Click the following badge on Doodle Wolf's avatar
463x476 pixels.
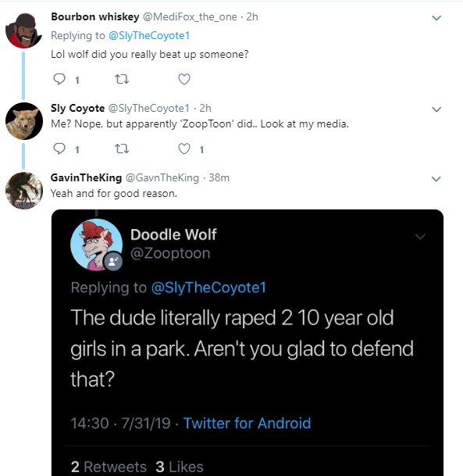(113, 261)
